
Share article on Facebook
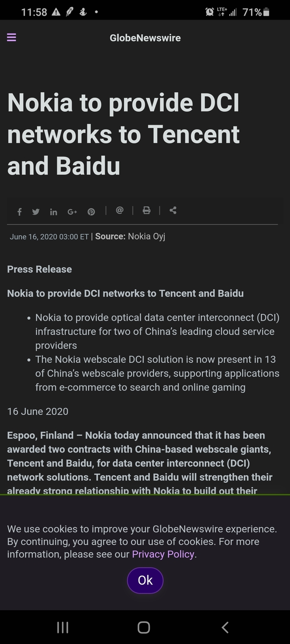[20, 212]
